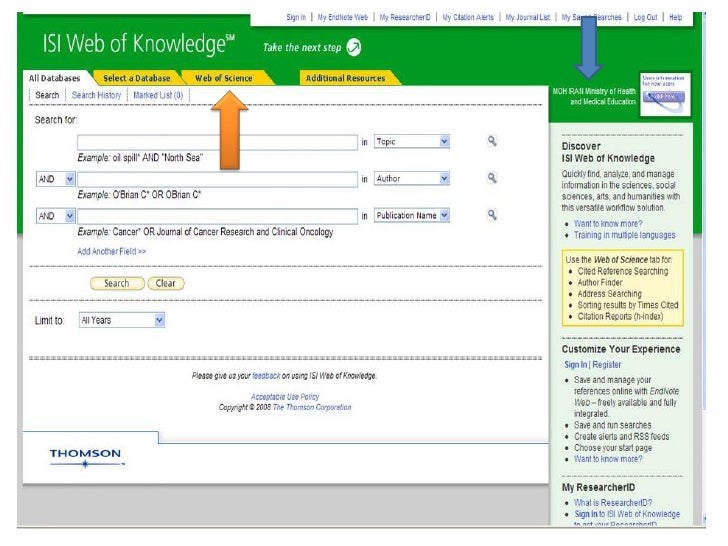Open My Journal List link
The width and height of the screenshot is (728, 546).
pos(527,17)
